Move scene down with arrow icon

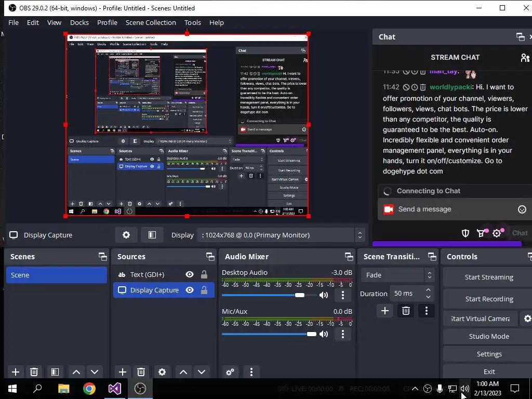pyautogui.click(x=95, y=372)
